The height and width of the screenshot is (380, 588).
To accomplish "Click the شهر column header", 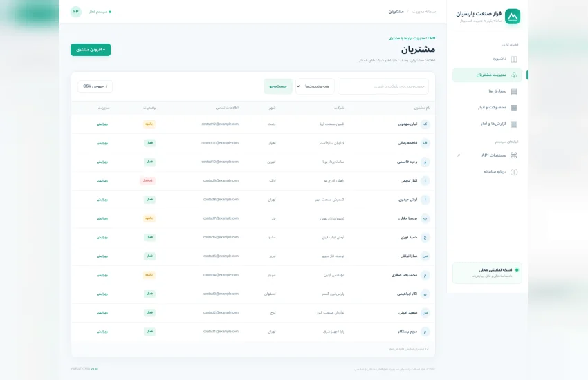I will click(x=272, y=108).
